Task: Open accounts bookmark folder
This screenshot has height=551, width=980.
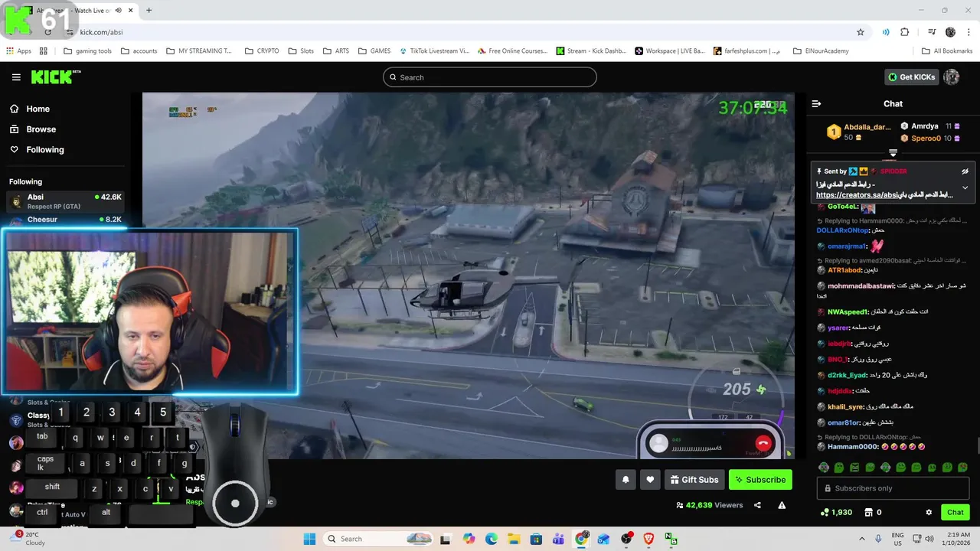Action: pyautogui.click(x=139, y=51)
